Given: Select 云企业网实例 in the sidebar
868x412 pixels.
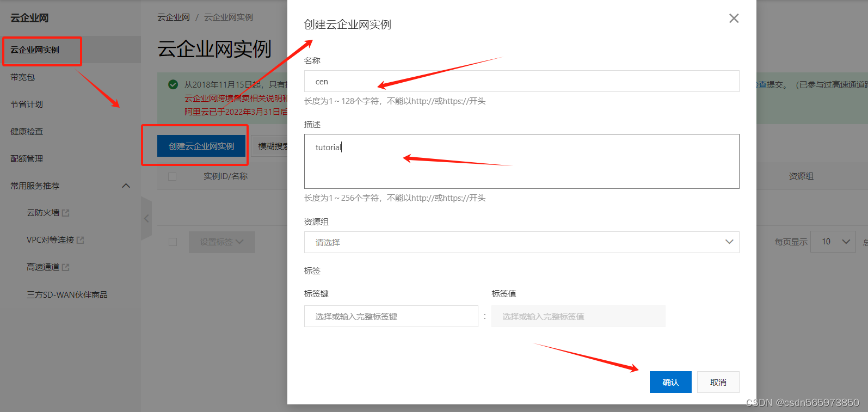Looking at the screenshot, I should tap(70, 50).
